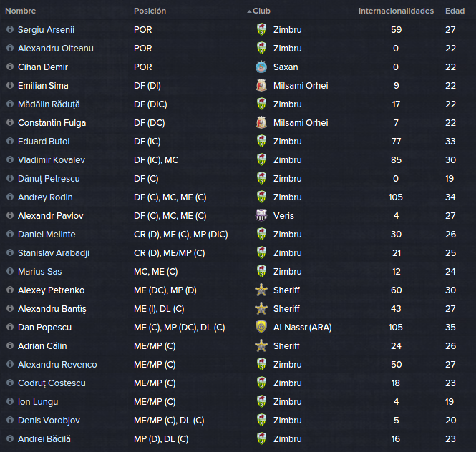The width and height of the screenshot is (476, 452).
Task: Click Zimbru badge in Andrey Rodin row
Action: click(261, 197)
